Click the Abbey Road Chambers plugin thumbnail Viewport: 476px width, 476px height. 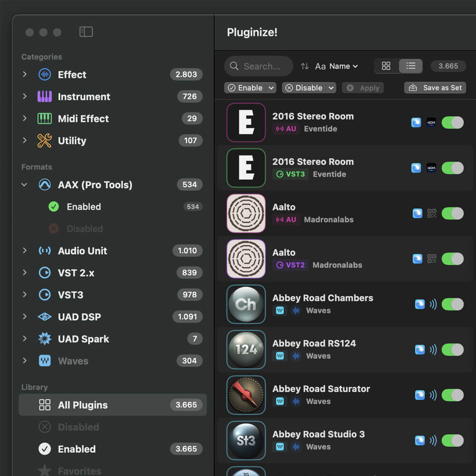tap(246, 304)
